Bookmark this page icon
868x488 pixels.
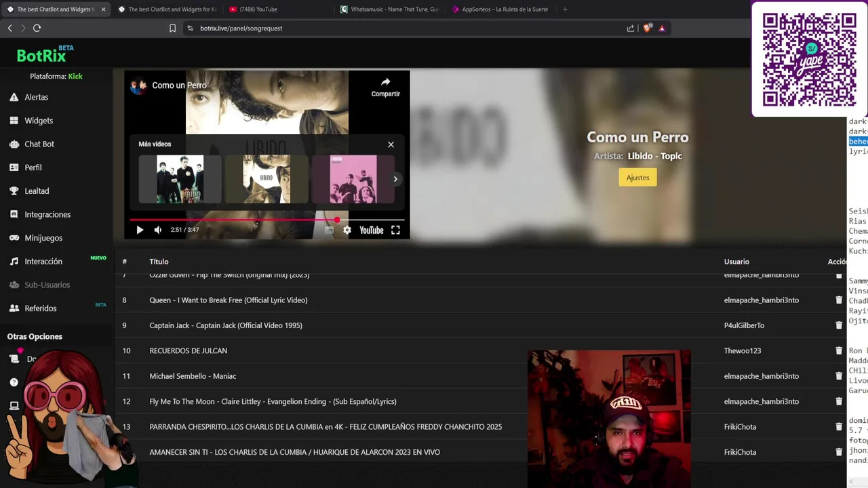[x=172, y=28]
